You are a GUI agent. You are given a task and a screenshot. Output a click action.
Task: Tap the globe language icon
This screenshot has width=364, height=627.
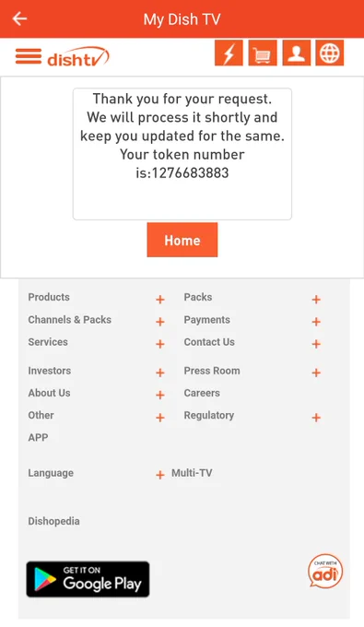coord(330,53)
